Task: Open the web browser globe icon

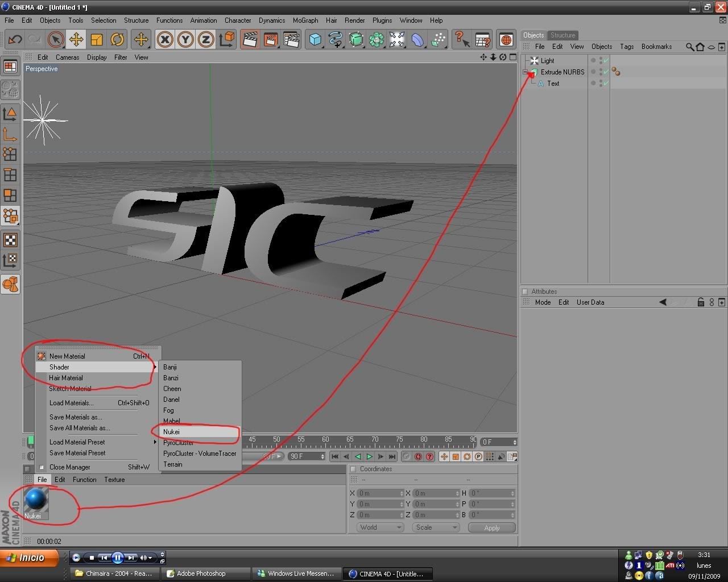Action: pos(506,39)
